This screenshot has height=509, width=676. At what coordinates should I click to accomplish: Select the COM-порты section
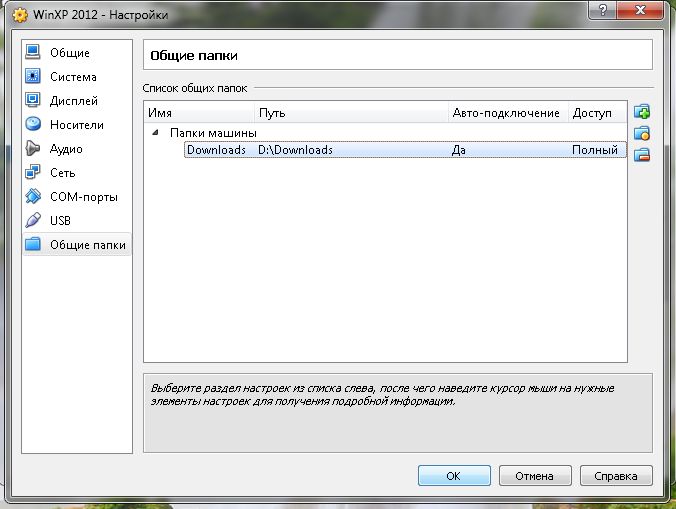[x=83, y=197]
